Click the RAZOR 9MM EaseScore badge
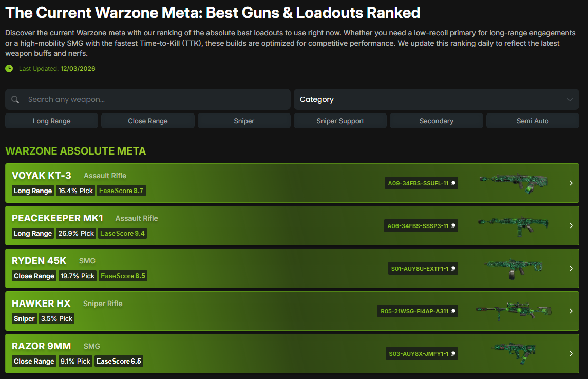The image size is (588, 379). (x=119, y=361)
